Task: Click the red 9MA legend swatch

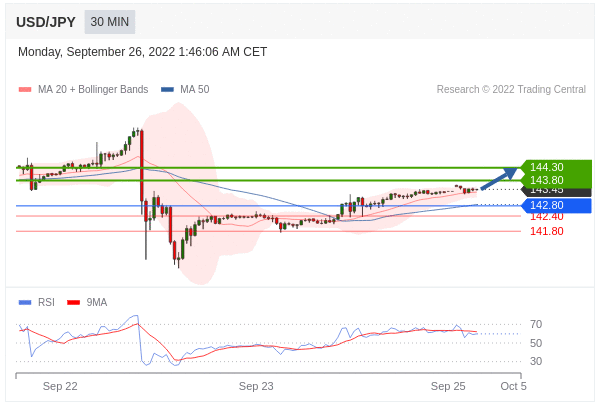Action: tap(73, 303)
